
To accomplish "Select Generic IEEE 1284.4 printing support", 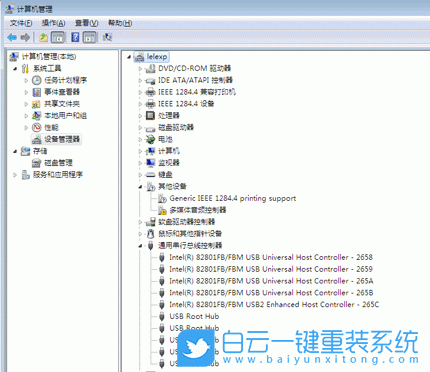I will (x=233, y=198).
